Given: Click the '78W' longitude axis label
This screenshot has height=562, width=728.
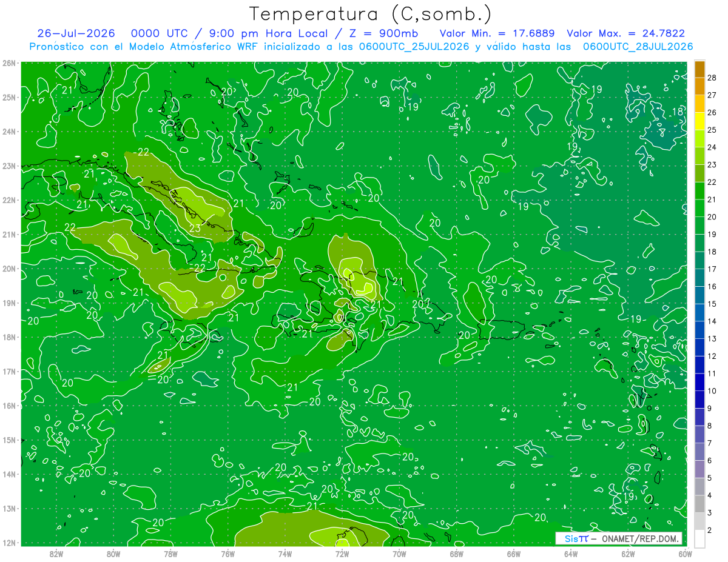Looking at the screenshot, I should [x=170, y=554].
